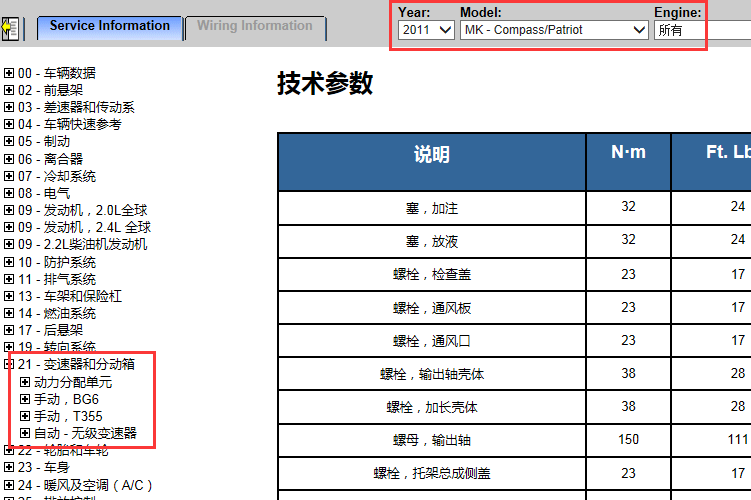Expand the 手动，BG6 subnode
Image resolution: width=751 pixels, height=500 pixels.
(x=25, y=399)
